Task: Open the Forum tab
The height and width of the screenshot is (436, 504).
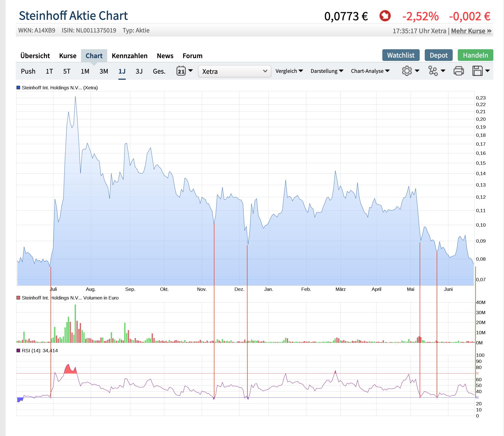Action: pos(192,56)
